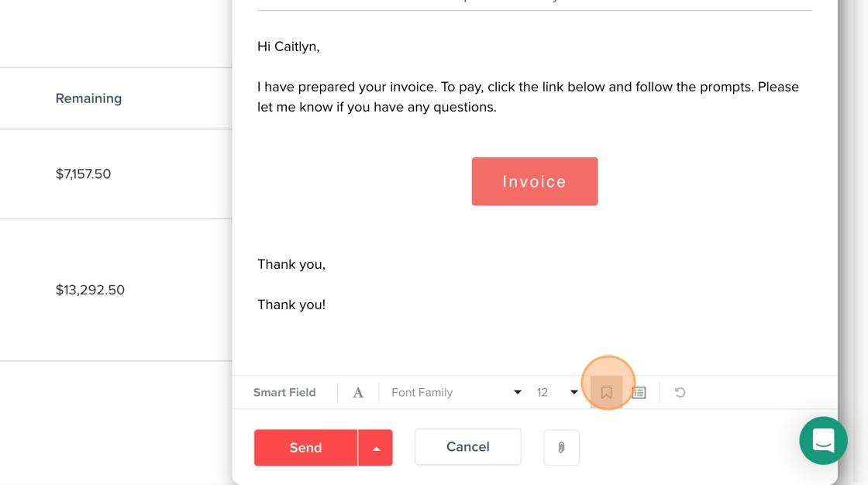868x485 pixels.
Task: Cancel the email draft
Action: coord(467,447)
